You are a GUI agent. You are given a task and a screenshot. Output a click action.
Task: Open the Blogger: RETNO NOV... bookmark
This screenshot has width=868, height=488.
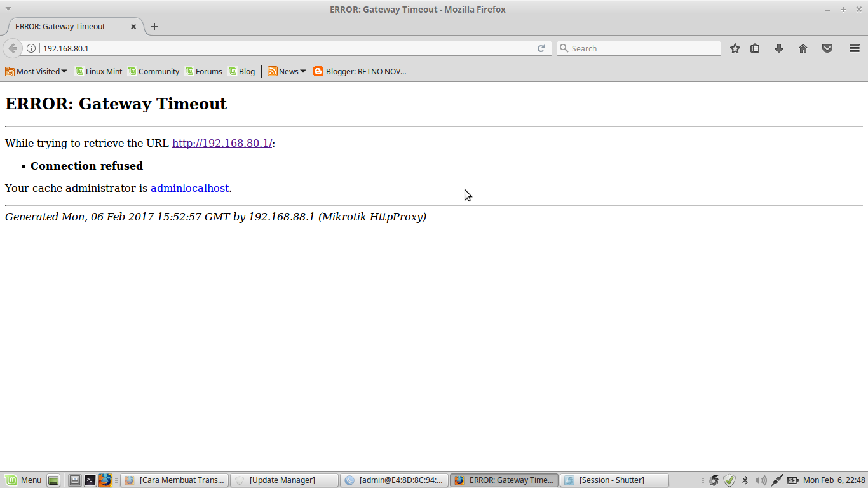coord(360,71)
